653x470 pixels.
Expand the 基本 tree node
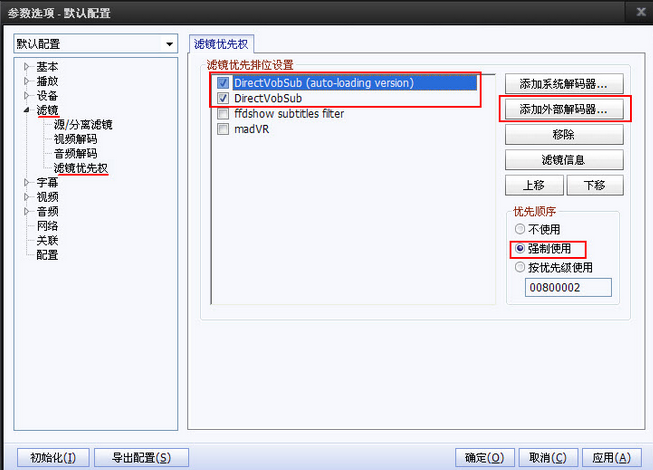[26, 67]
